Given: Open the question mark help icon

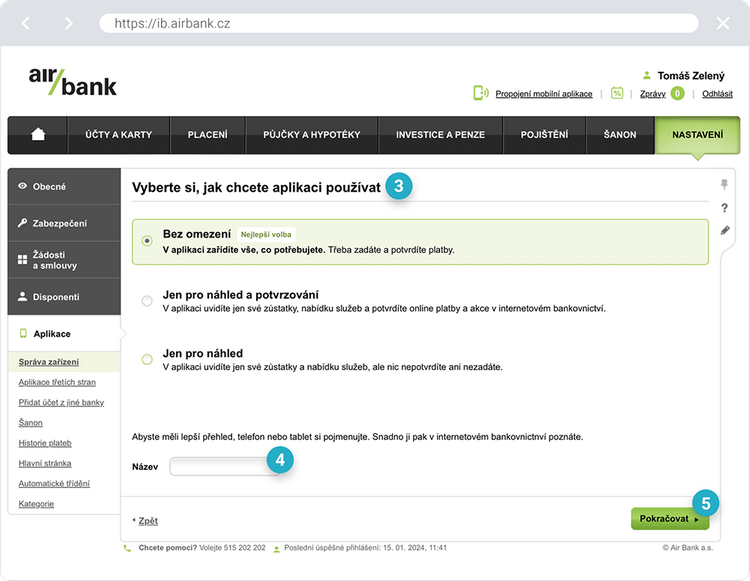Looking at the screenshot, I should point(725,208).
